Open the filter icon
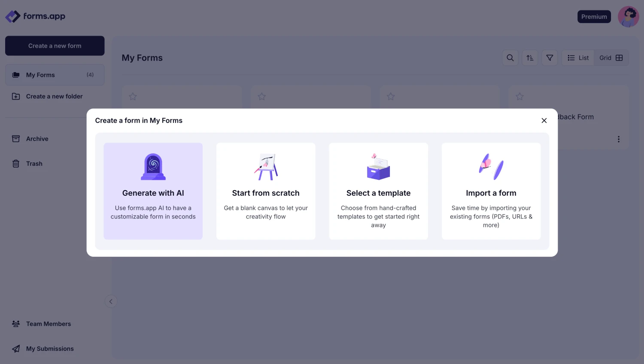Image resolution: width=644 pixels, height=364 pixels. [x=550, y=58]
